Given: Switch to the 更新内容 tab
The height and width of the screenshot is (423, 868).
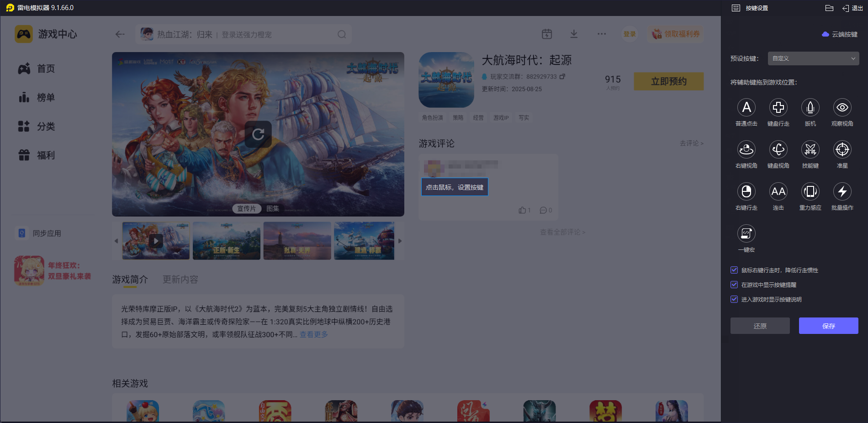Looking at the screenshot, I should [x=180, y=279].
